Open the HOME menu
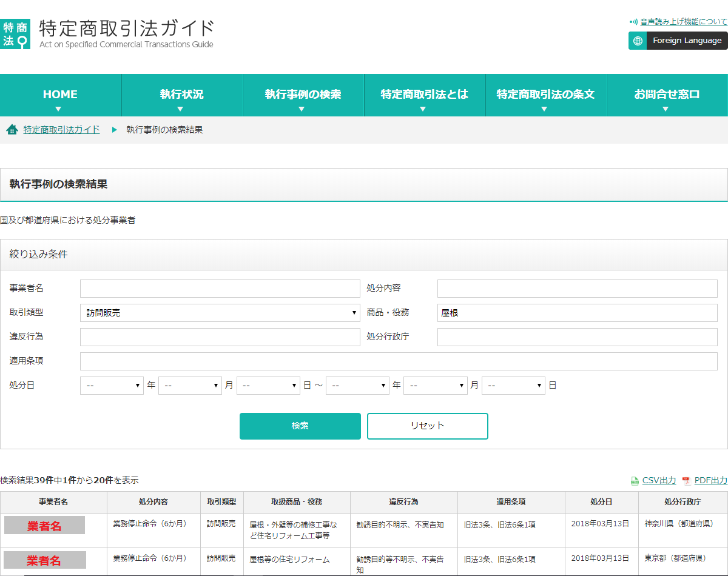Image resolution: width=728 pixels, height=576 pixels. coord(61,95)
